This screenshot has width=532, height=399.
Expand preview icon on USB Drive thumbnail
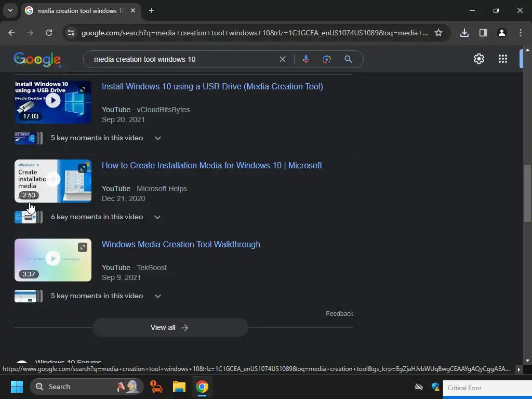[83, 89]
